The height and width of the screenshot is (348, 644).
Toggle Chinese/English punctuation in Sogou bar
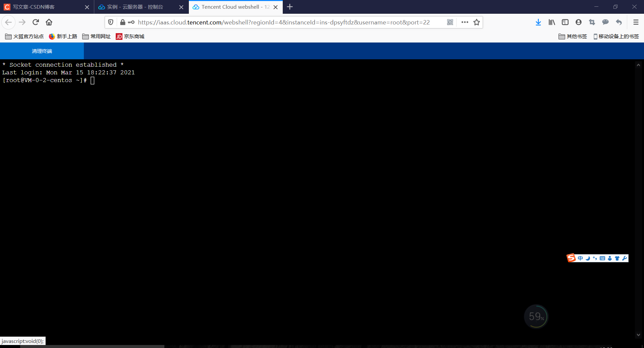(595, 258)
